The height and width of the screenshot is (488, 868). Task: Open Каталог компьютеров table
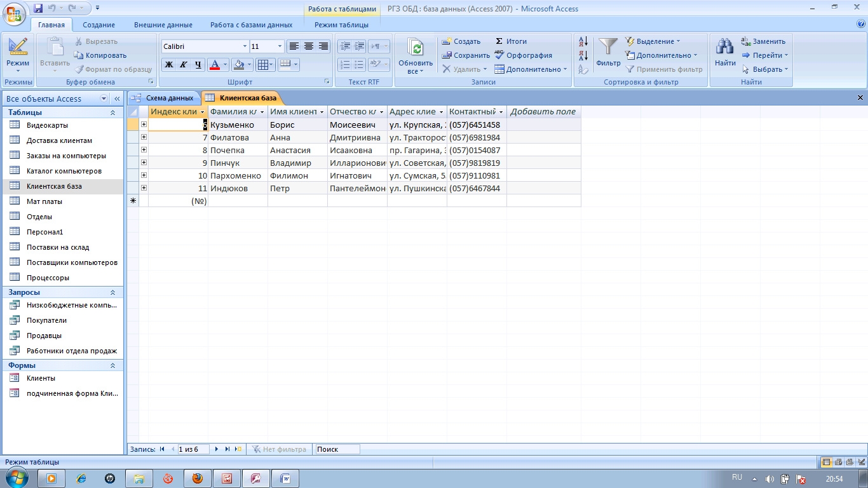(x=62, y=171)
